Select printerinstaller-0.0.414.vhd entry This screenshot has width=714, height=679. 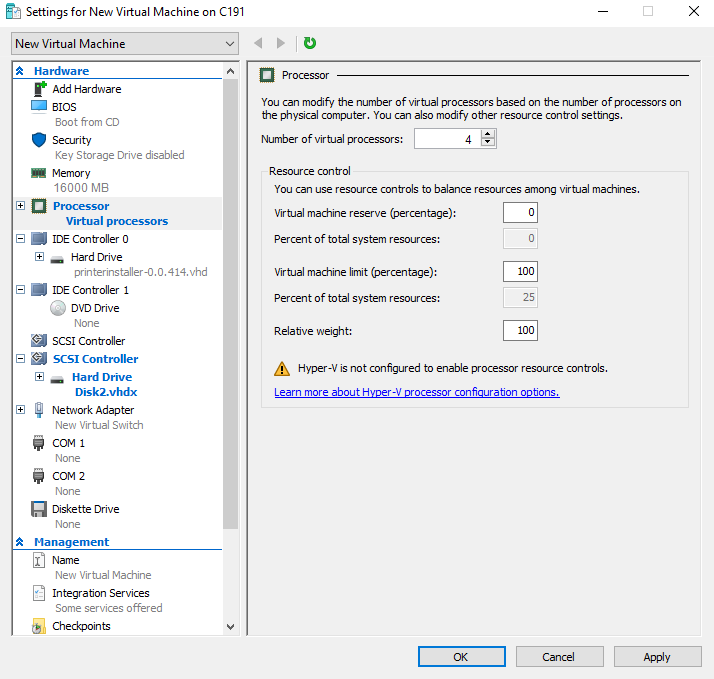click(141, 272)
